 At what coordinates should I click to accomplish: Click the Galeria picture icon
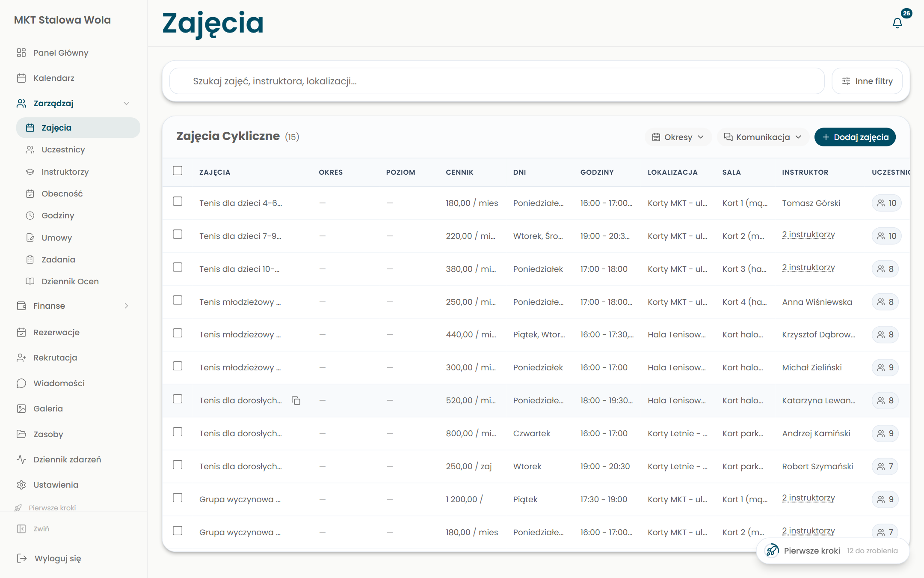coord(21,408)
